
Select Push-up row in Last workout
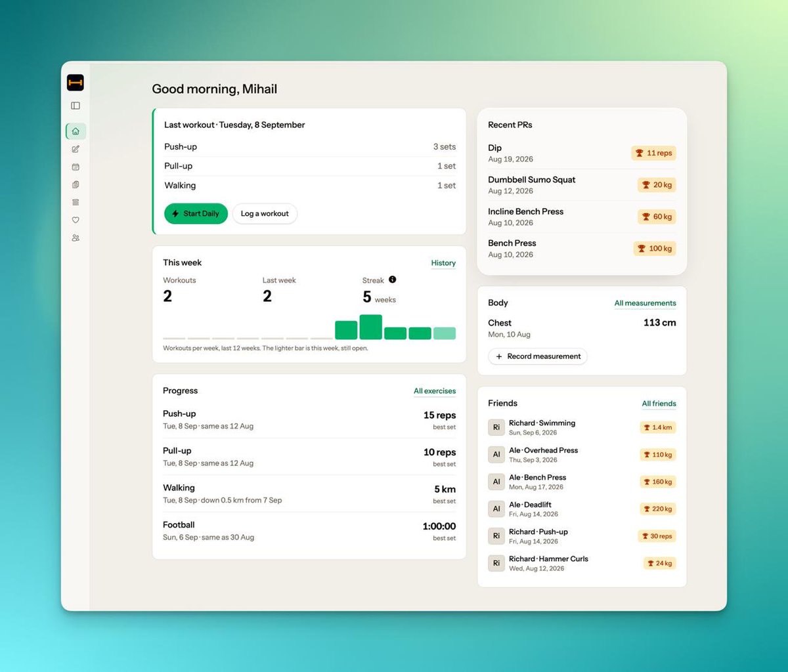310,147
